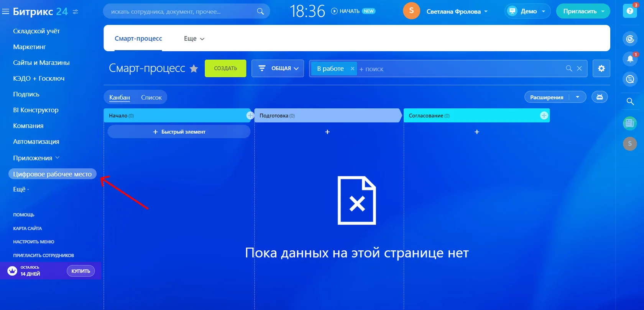Open the Демо dropdown
This screenshot has width=644, height=310.
pos(527,11)
